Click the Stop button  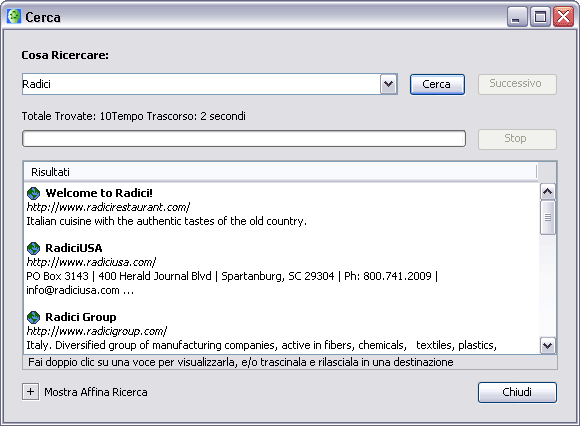click(x=517, y=139)
